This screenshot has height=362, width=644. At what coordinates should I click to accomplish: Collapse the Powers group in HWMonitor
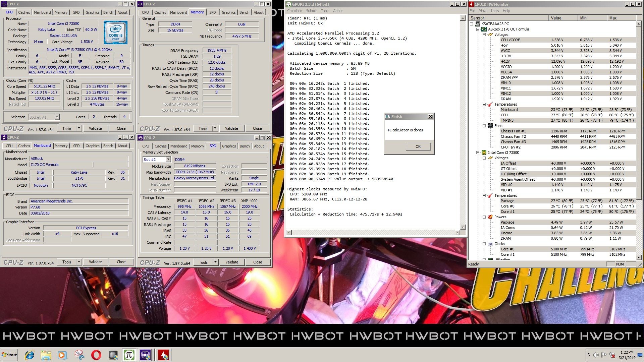point(484,217)
